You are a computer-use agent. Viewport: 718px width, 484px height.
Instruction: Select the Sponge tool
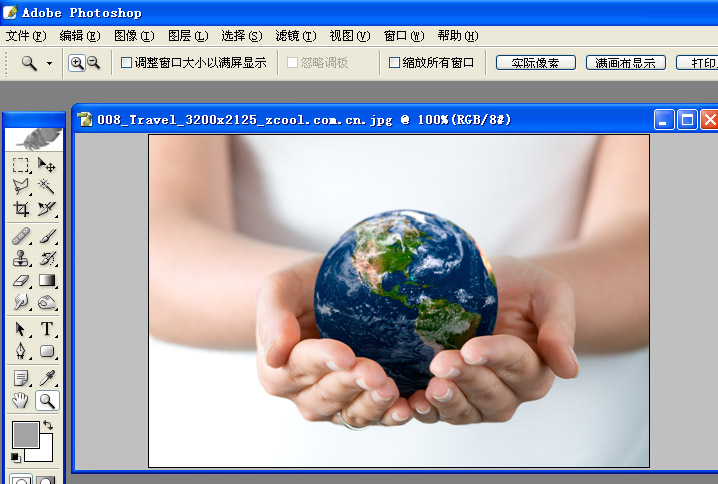[47, 302]
